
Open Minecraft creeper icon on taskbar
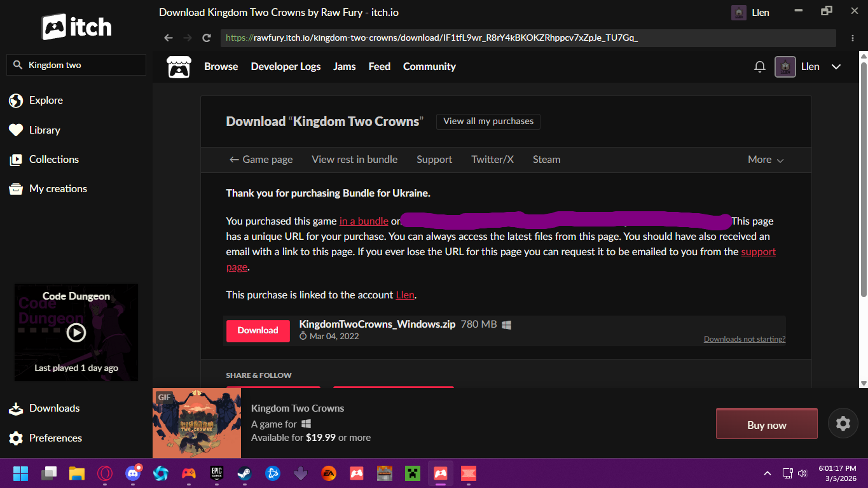point(413,473)
